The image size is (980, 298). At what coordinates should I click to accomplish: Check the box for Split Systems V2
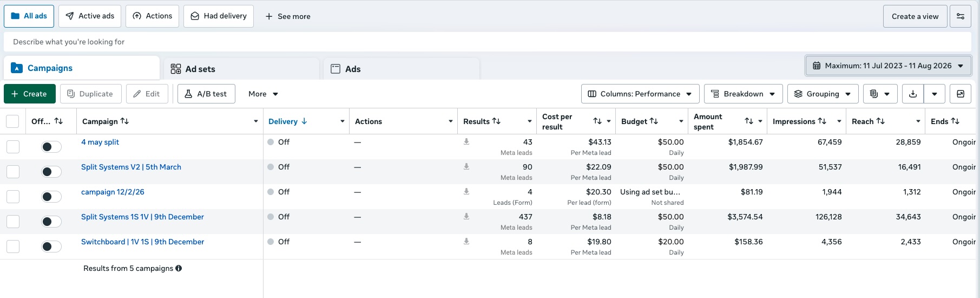13,172
